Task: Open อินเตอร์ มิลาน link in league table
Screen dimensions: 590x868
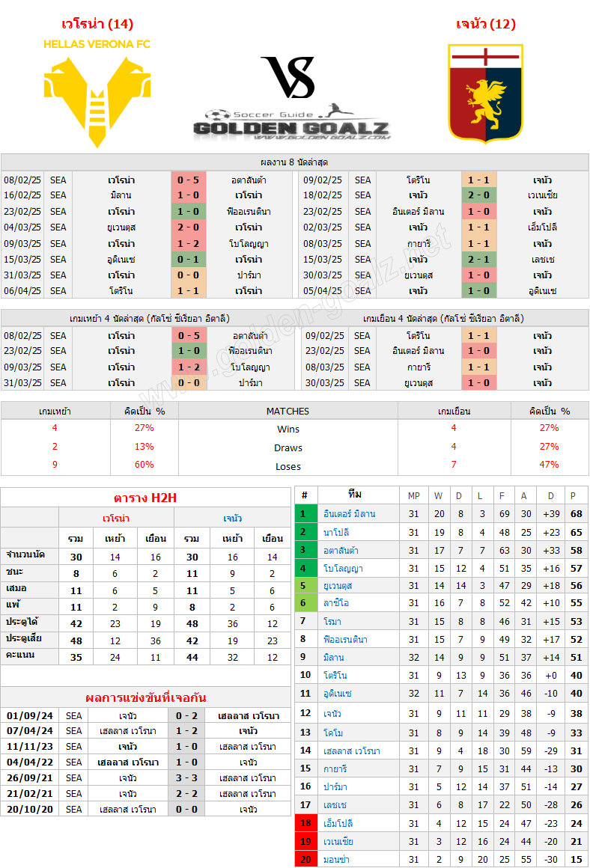Action: coord(350,514)
